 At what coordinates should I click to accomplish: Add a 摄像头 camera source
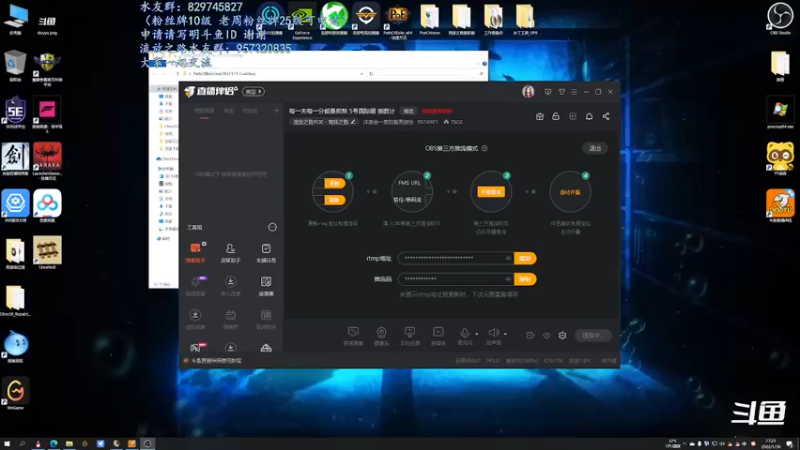tap(381, 336)
